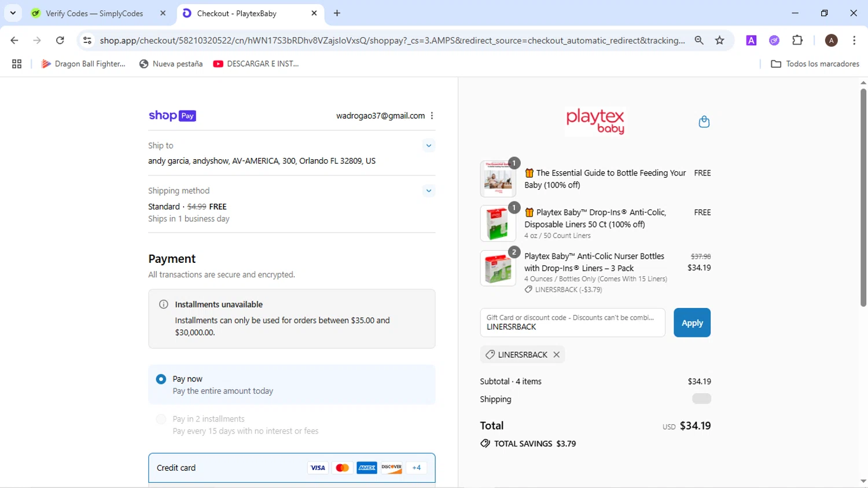Focus the gift card or discount code field

(572, 322)
